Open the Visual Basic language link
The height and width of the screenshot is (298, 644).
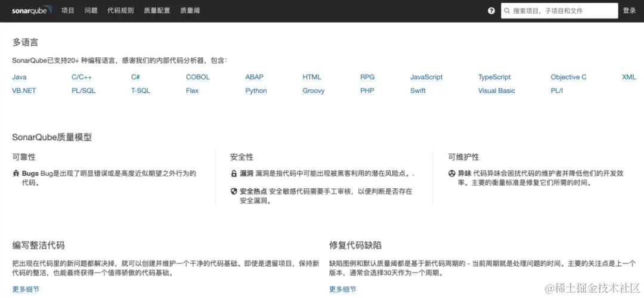(x=497, y=91)
